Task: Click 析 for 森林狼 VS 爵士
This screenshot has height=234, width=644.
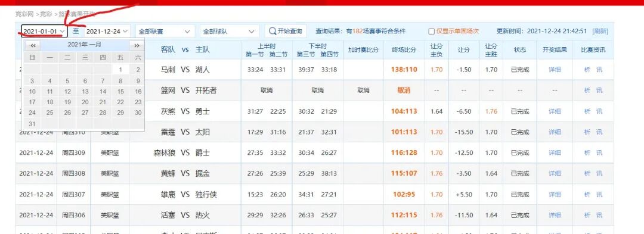Action: click(587, 153)
